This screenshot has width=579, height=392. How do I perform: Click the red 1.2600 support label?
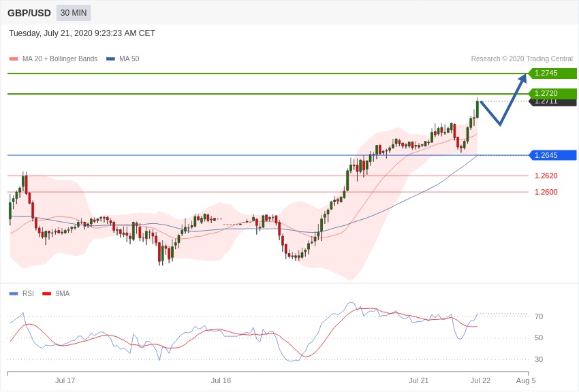pos(546,192)
